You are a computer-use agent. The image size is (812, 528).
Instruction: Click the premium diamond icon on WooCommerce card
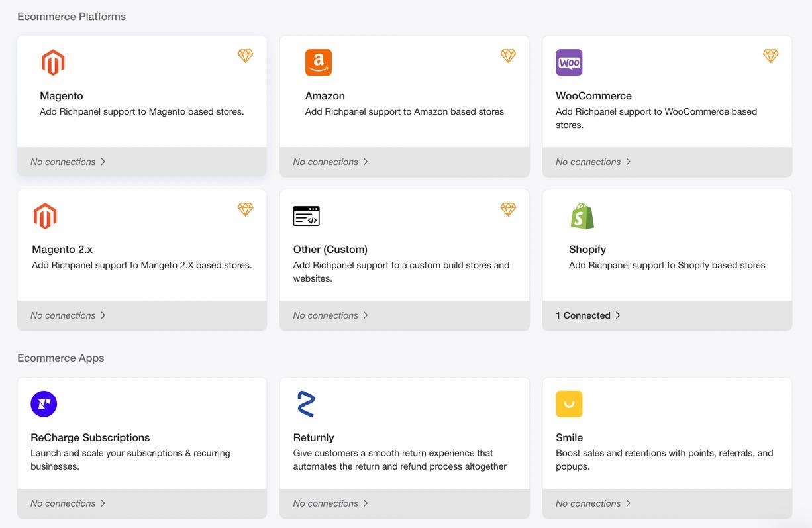coord(770,56)
